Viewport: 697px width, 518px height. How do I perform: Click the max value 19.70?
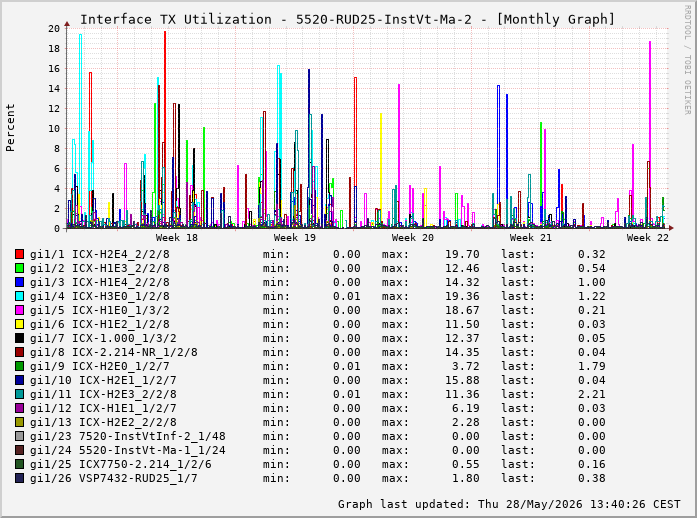[x=462, y=254]
